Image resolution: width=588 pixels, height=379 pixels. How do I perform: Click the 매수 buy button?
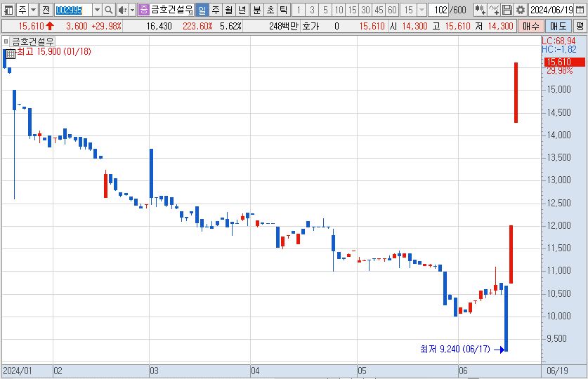[530, 26]
